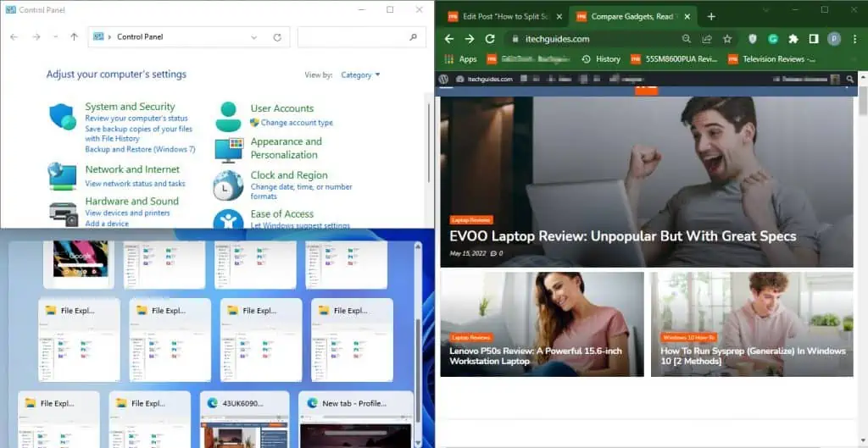Viewport: 868px width, 448px height.
Task: Open View network status and tasks
Action: pyautogui.click(x=135, y=184)
